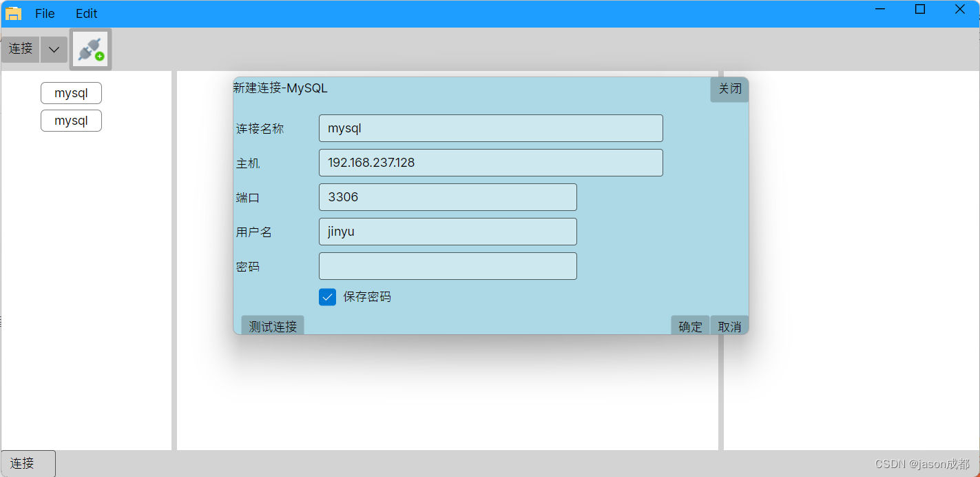Click the 连接 button in the bottom bar
Image resolution: width=980 pixels, height=477 pixels.
(28, 463)
